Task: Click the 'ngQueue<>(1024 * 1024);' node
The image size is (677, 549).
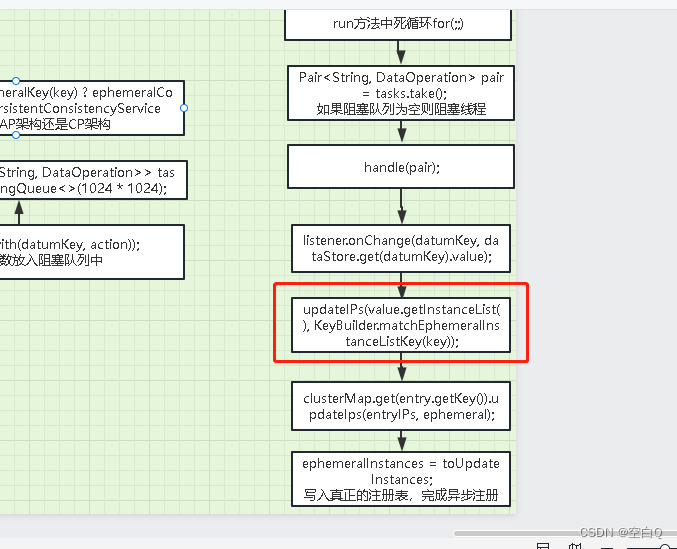Action: pos(93,180)
